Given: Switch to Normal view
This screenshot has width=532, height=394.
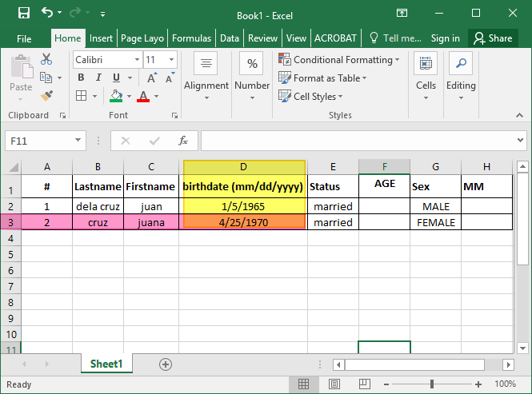Looking at the screenshot, I should (x=303, y=384).
